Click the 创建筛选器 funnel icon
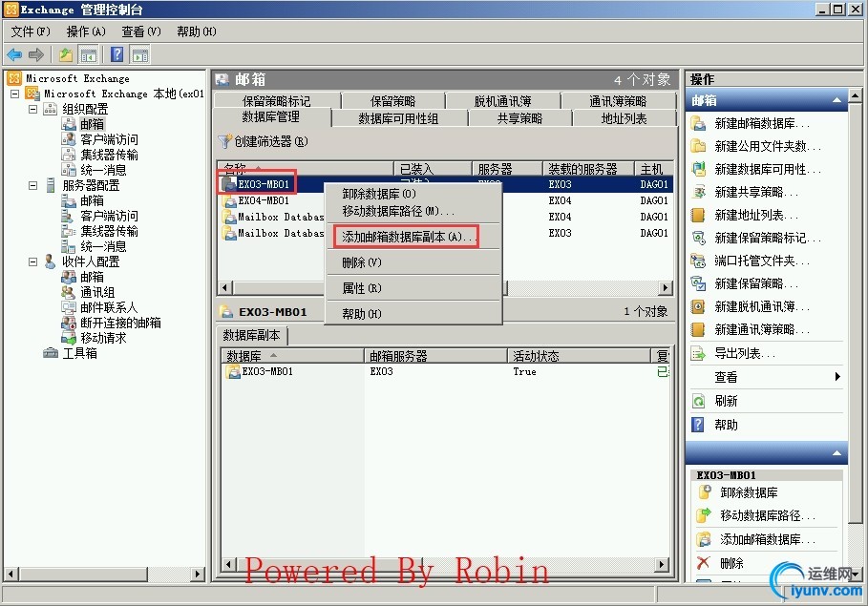Viewport: 868px width, 606px height. 224,141
